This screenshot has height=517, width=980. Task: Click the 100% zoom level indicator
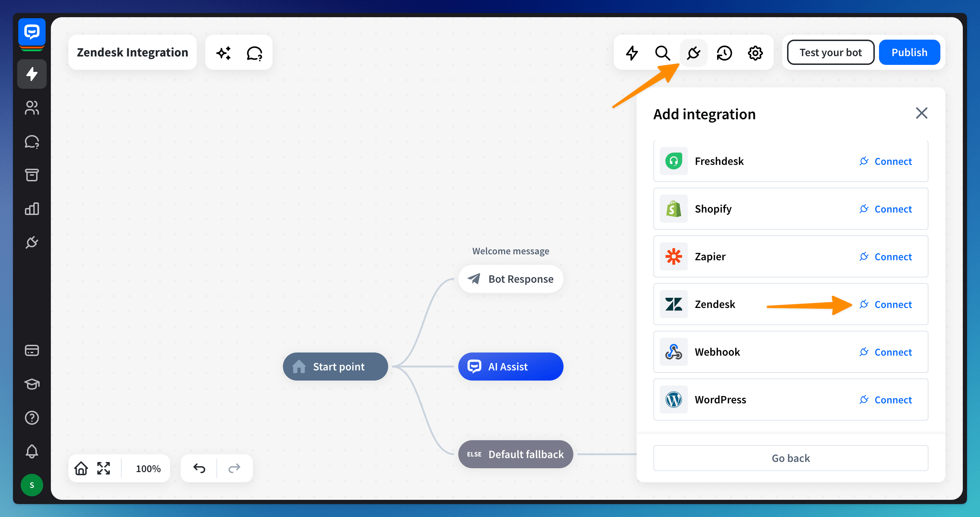click(x=148, y=468)
